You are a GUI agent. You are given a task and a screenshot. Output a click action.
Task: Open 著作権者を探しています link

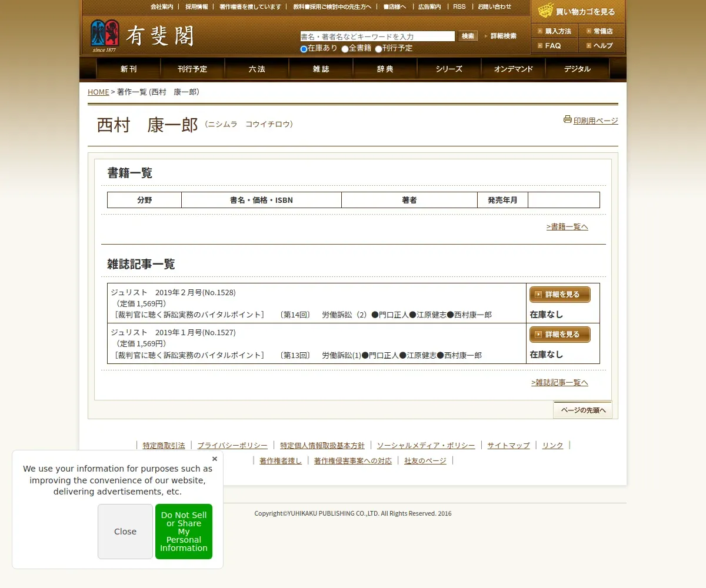(x=250, y=6)
